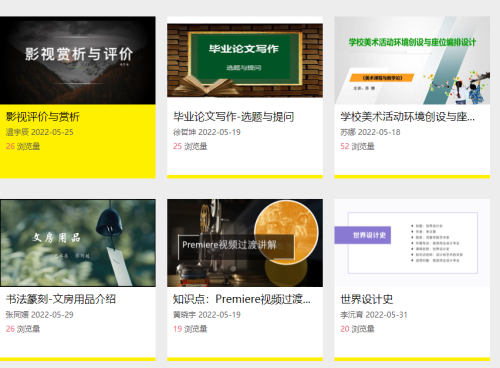500x368 pixels.
Task: Open the 世界设计史 slide thumbnail
Action: 412,243
